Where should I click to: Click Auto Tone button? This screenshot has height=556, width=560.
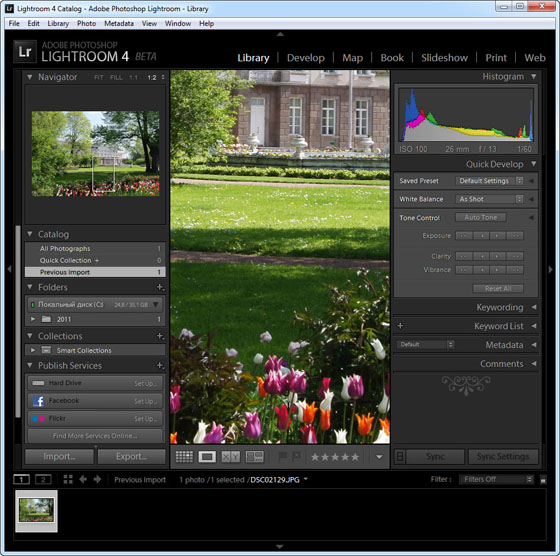pyautogui.click(x=480, y=217)
